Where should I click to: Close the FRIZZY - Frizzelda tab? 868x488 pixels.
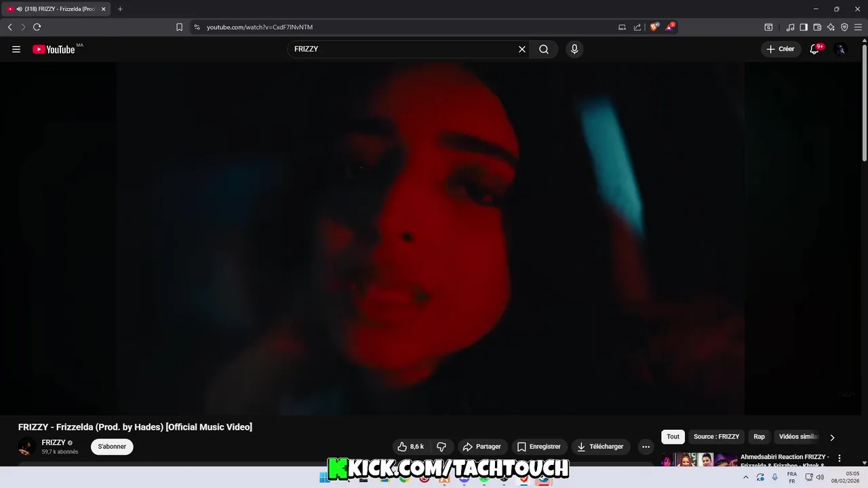(x=104, y=9)
